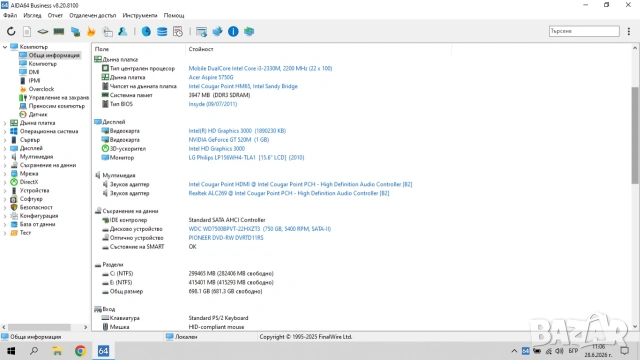The width and height of the screenshot is (640, 360).
Task: Open the Инструменти menu
Action: tap(140, 15)
